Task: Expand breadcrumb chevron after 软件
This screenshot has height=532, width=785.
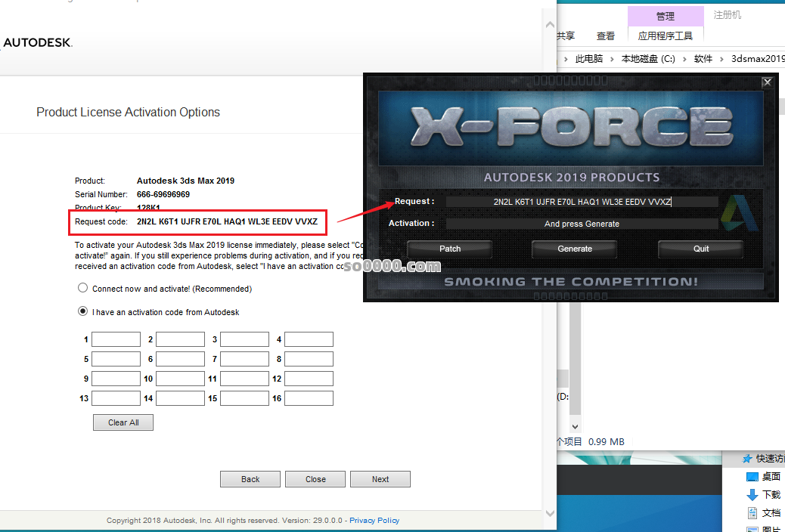Action: click(722, 59)
